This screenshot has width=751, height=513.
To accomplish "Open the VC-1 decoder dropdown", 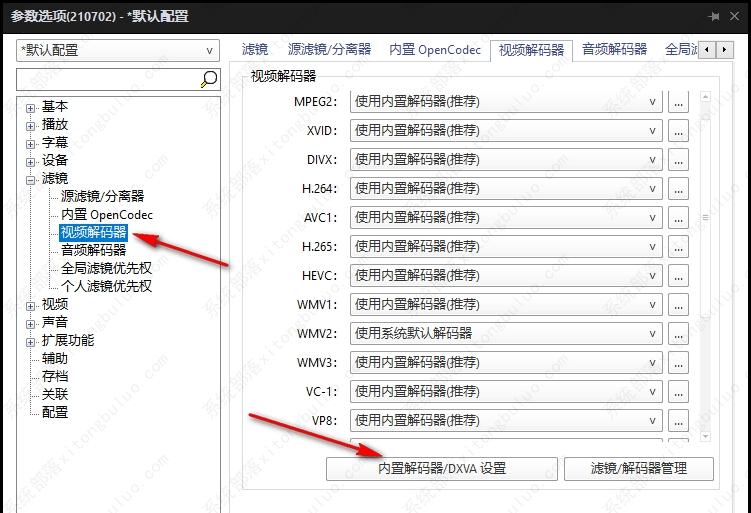I will (x=506, y=392).
